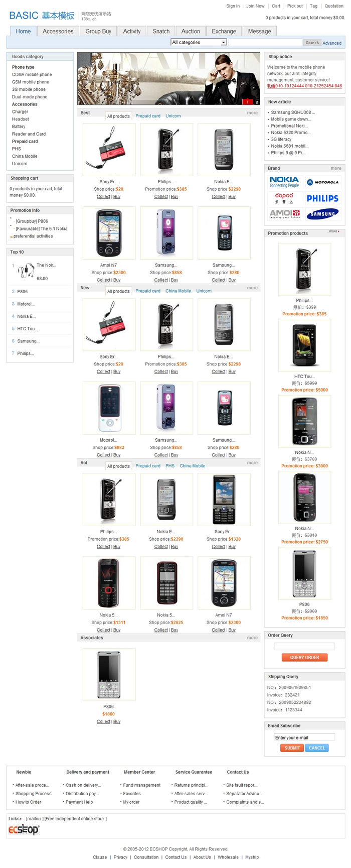
Task: Select Prepaid card tab under Best
Action: (x=148, y=116)
